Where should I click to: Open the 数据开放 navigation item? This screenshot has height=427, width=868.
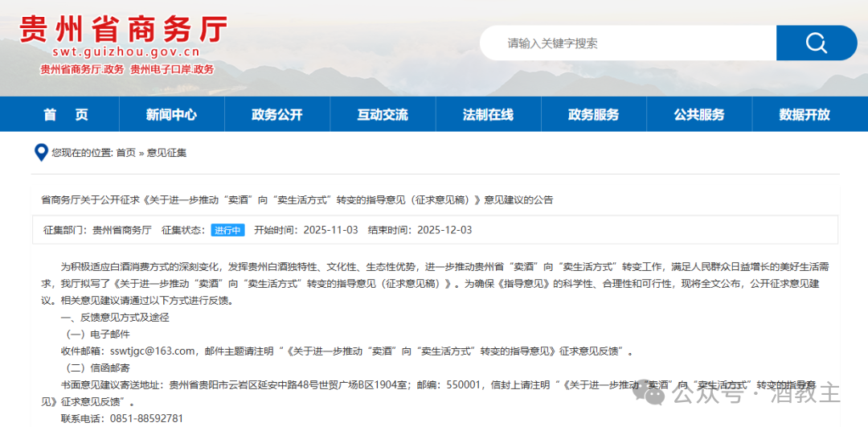805,115
